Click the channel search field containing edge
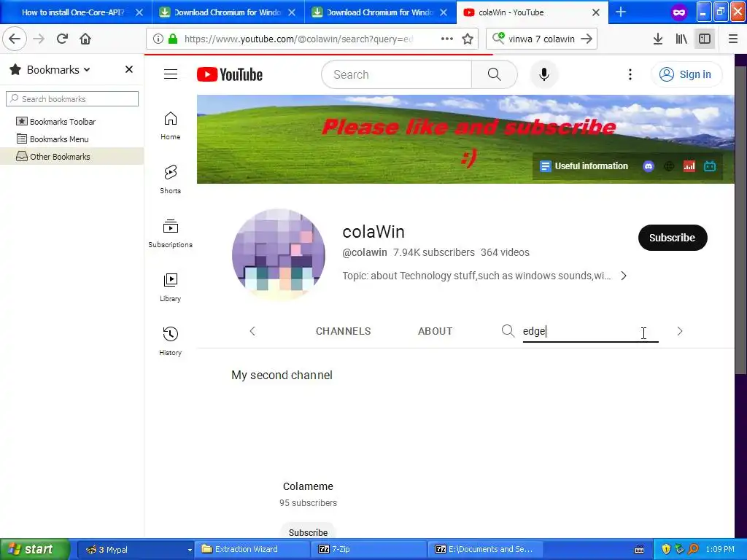 click(x=590, y=332)
